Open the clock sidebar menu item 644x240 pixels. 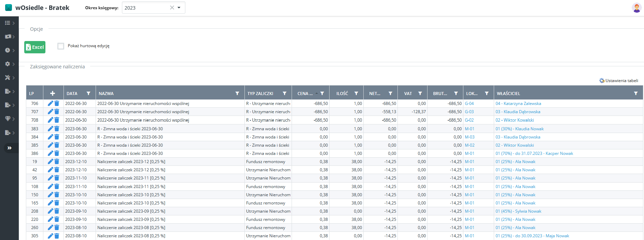8,50
